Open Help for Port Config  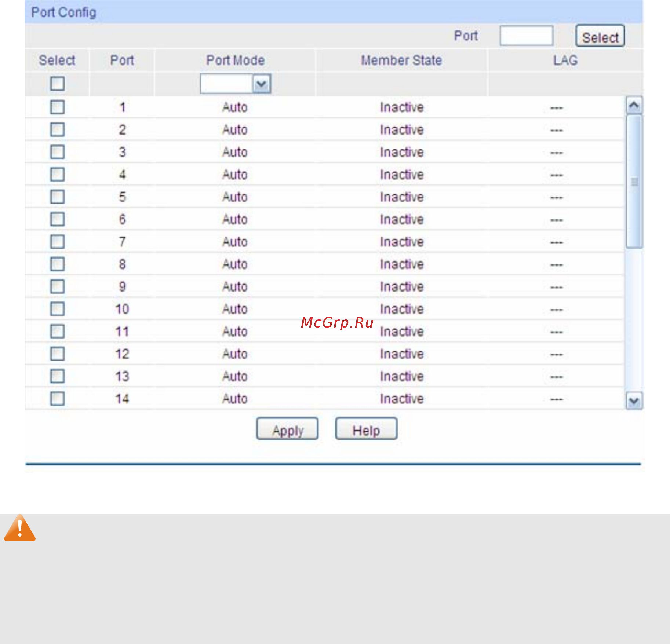(366, 429)
